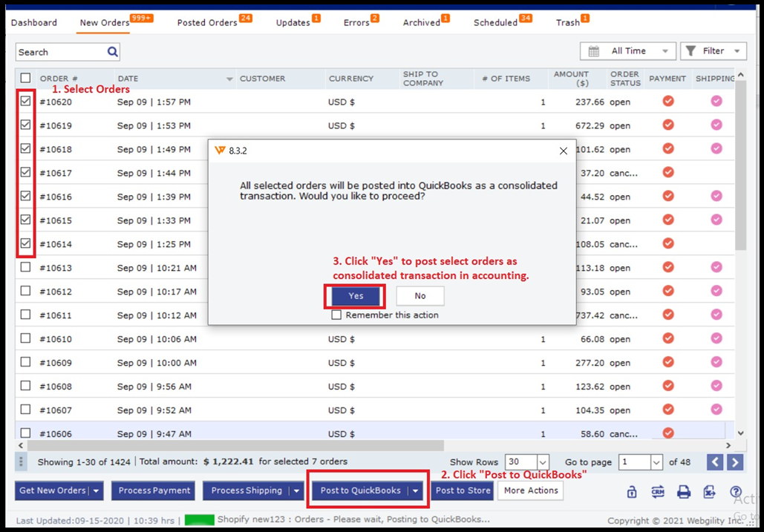The image size is (764, 532).
Task: Click the printer icon
Action: pos(684,492)
